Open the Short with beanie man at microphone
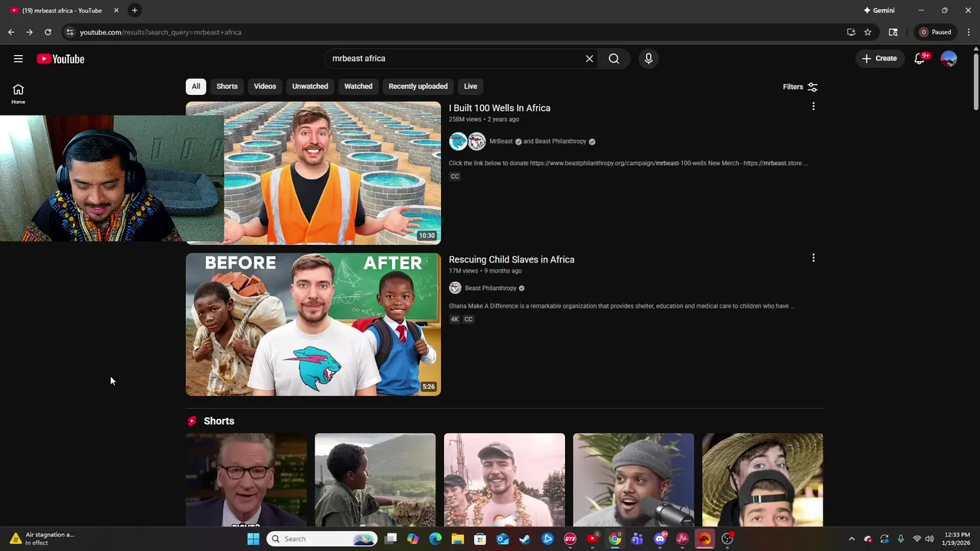The image size is (980, 551). 633,480
